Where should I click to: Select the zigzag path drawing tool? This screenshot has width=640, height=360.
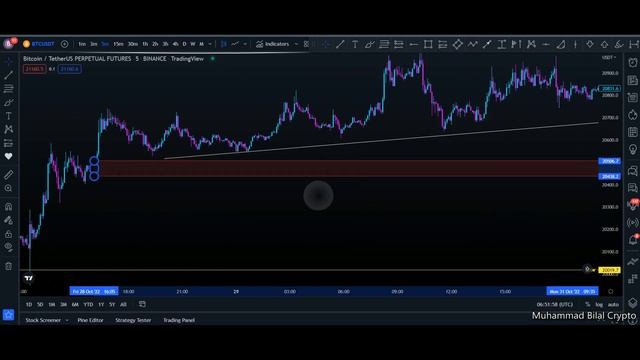pyautogui.click(x=472, y=44)
